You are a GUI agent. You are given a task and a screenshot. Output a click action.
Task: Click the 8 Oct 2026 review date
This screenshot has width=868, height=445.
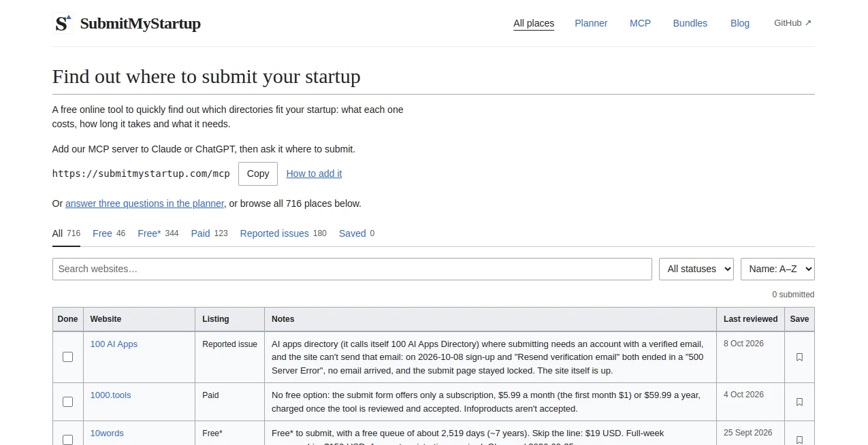click(743, 344)
